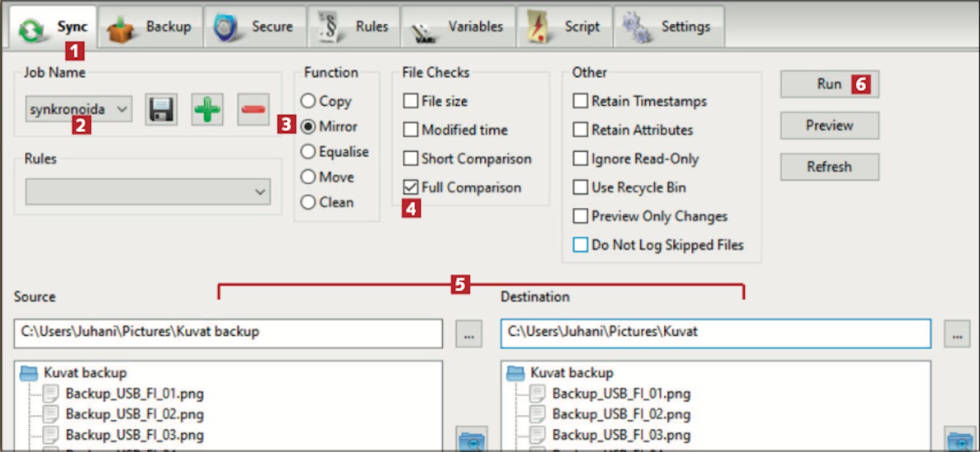Enable Retain Timestamps option

click(x=580, y=101)
